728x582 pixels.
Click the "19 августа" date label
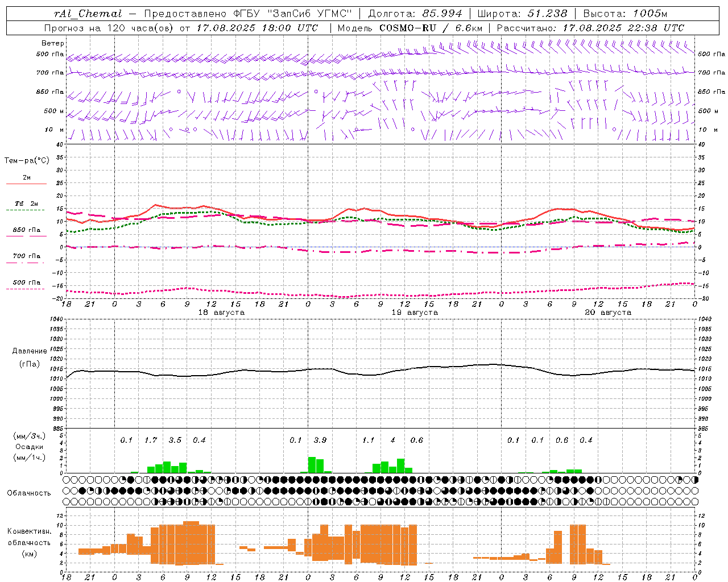coord(415,313)
